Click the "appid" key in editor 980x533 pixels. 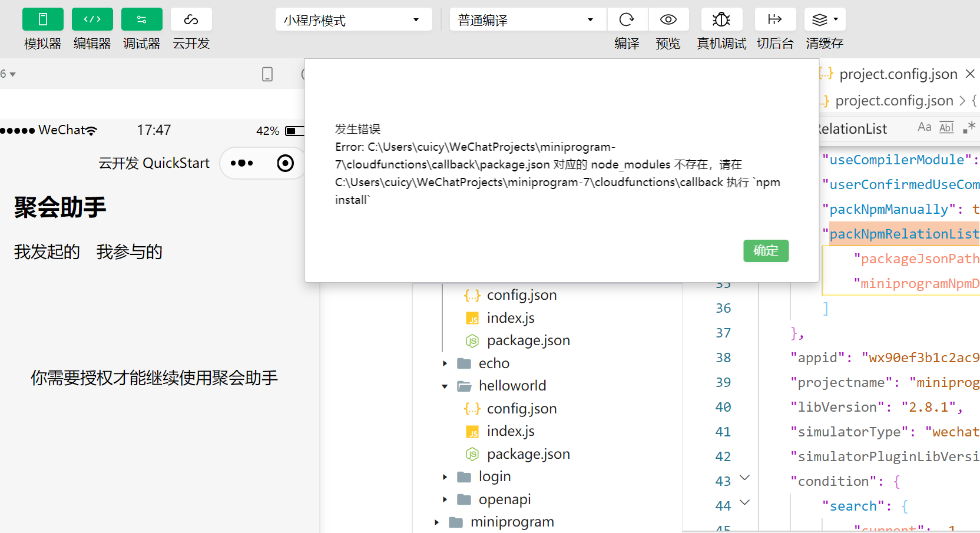click(817, 357)
